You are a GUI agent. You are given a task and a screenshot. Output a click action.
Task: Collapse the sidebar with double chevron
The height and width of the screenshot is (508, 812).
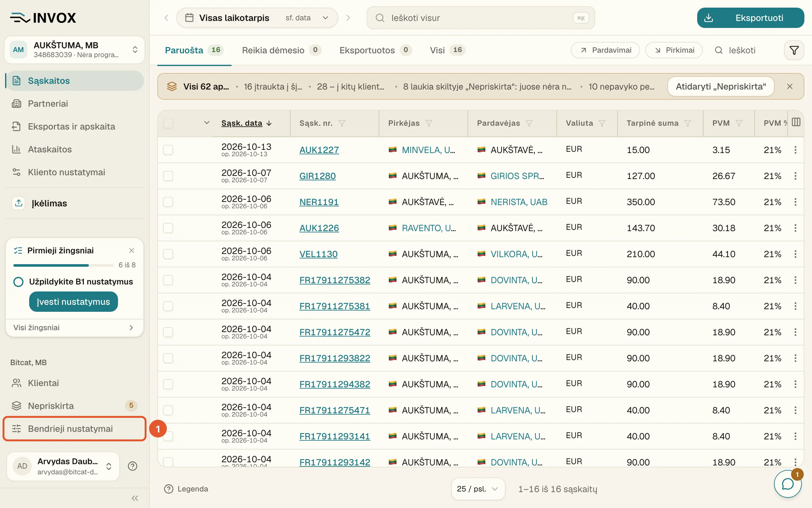135,498
